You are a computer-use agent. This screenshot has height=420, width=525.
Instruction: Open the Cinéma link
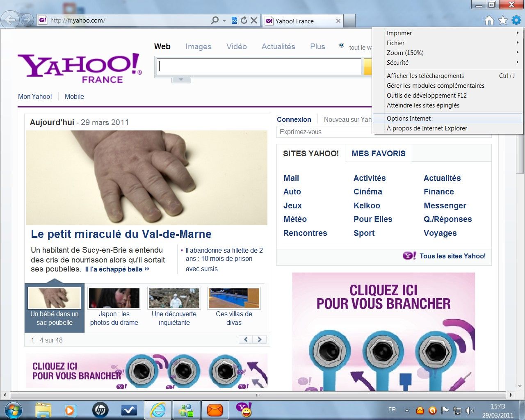(x=368, y=192)
